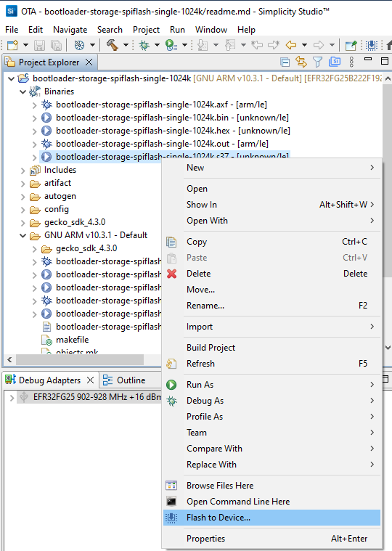Choose Copy in the context menu
Viewport: 392px width, 551px height.
pyautogui.click(x=271, y=242)
